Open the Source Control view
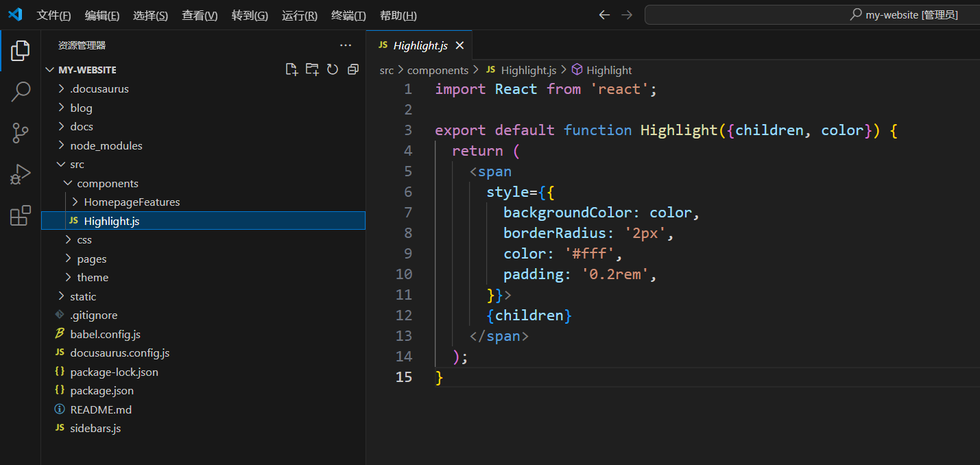980x465 pixels. coord(21,133)
